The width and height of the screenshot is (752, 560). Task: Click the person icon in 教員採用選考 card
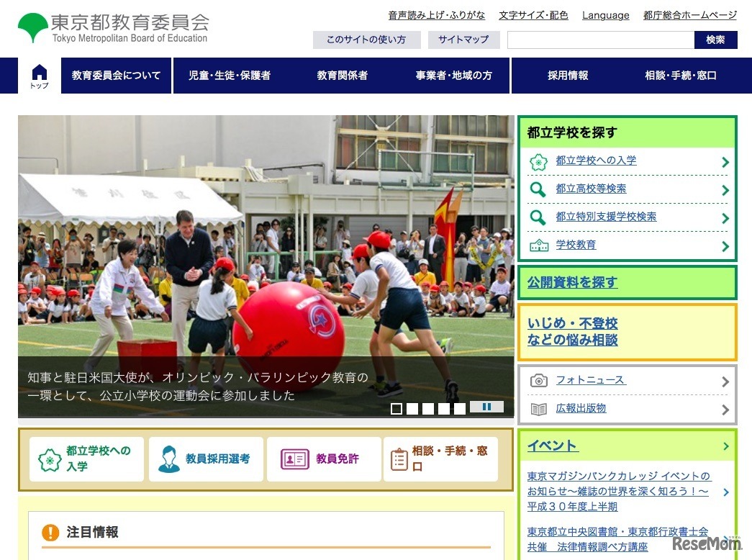169,459
